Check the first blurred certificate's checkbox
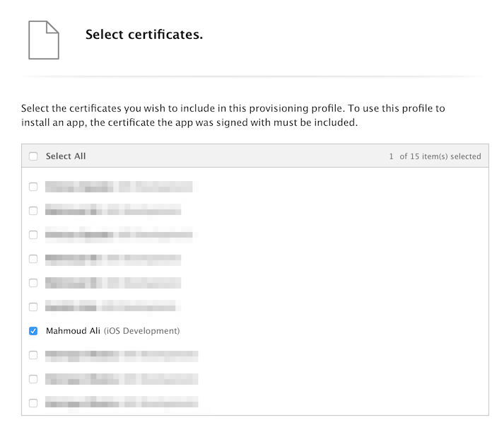The image size is (504, 430). [x=33, y=187]
